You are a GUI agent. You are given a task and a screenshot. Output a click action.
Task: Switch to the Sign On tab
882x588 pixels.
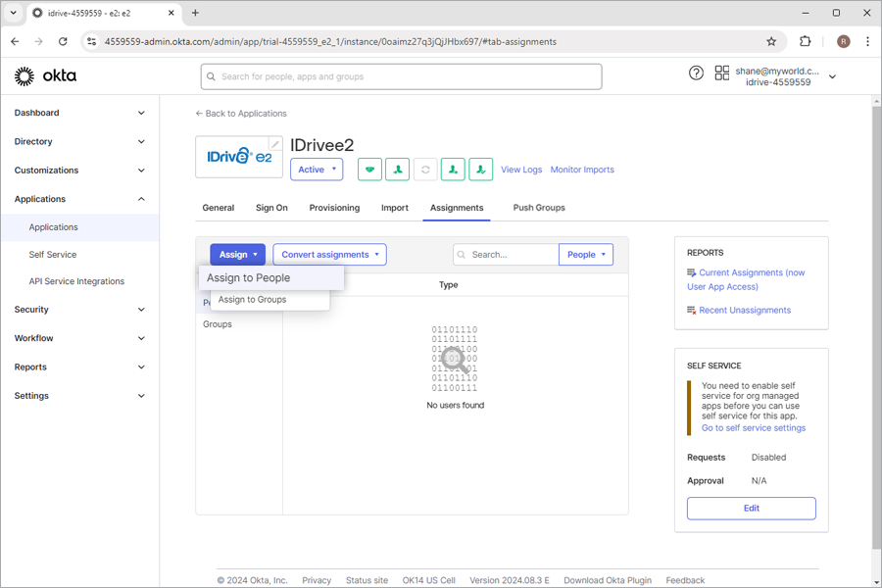click(271, 208)
